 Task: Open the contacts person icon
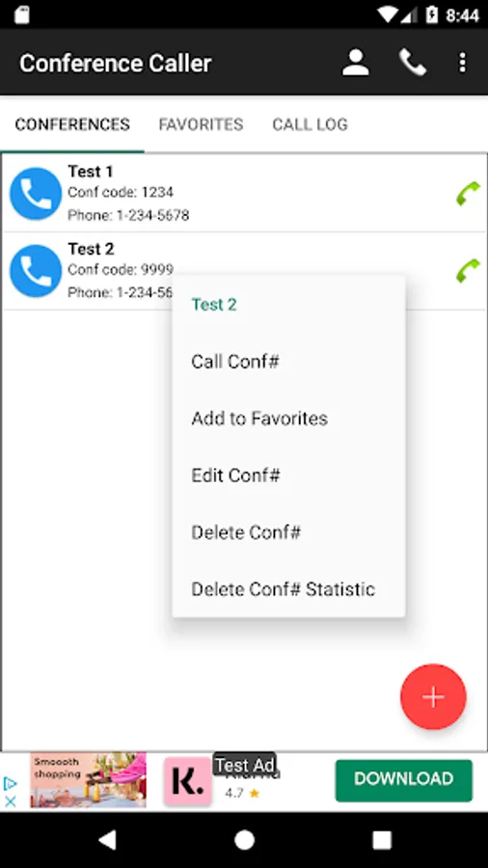tap(355, 63)
